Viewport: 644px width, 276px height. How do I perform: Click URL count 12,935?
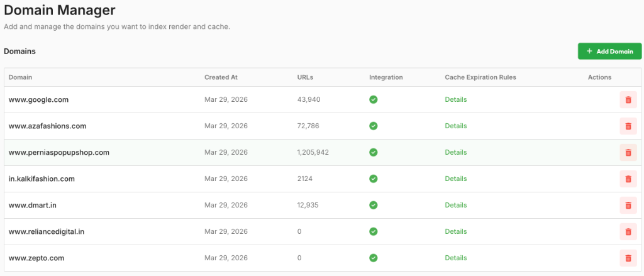(308, 205)
